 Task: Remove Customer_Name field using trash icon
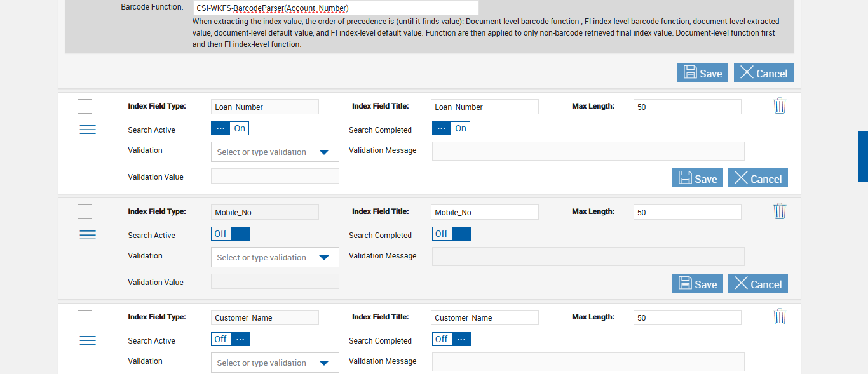point(780,317)
